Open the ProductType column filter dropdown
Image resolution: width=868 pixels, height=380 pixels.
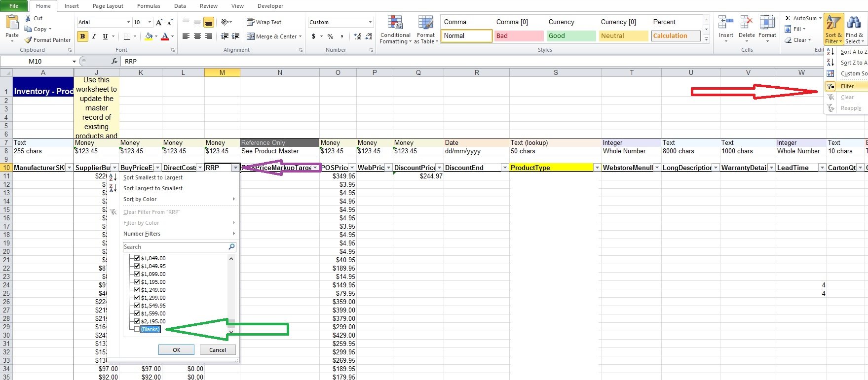597,168
